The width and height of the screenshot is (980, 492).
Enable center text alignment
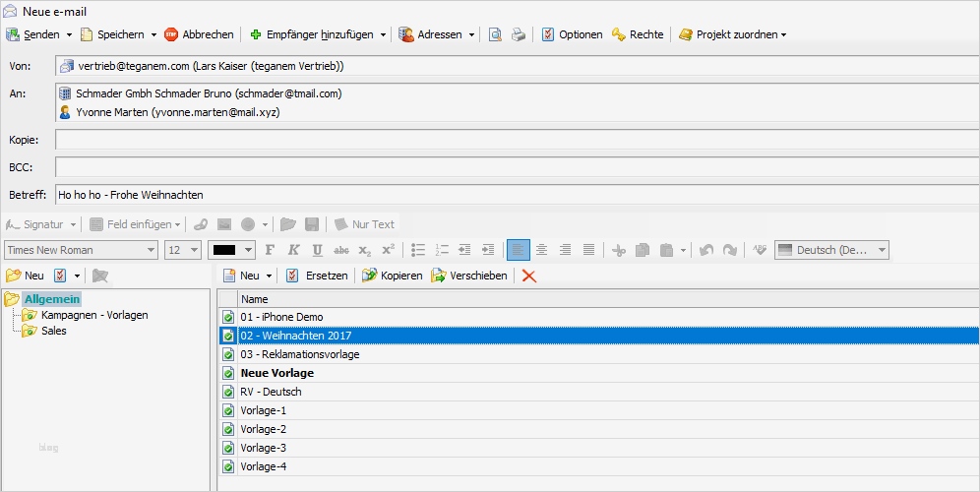point(541,250)
